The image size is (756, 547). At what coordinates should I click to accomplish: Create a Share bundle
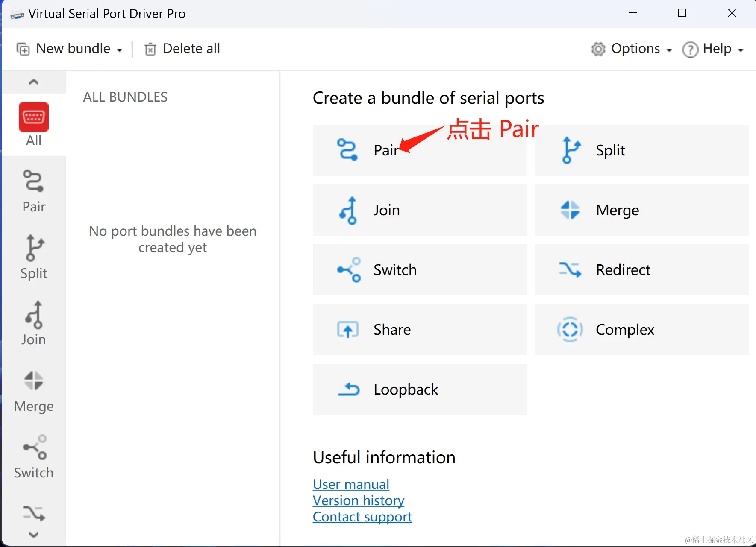pyautogui.click(x=420, y=329)
